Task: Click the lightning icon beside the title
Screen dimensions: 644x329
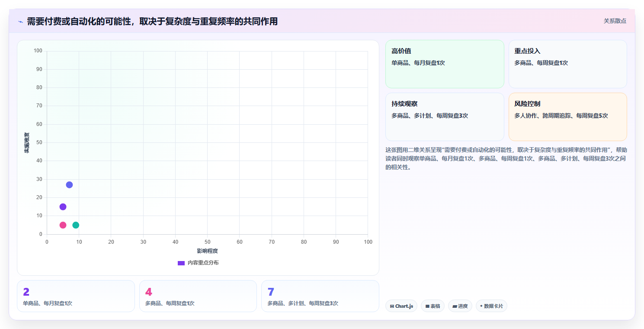Action: tap(20, 21)
